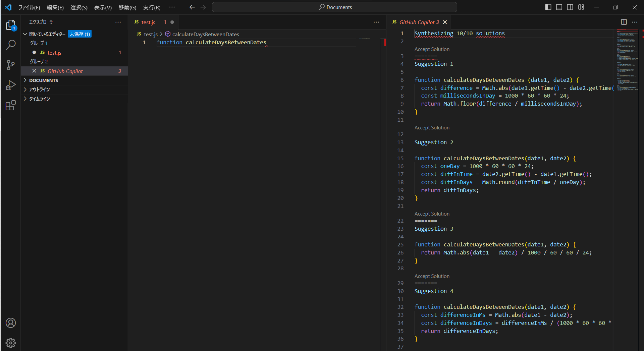Open the Explorer view in activity bar
Viewport: 644px width, 351px height.
tap(10, 24)
